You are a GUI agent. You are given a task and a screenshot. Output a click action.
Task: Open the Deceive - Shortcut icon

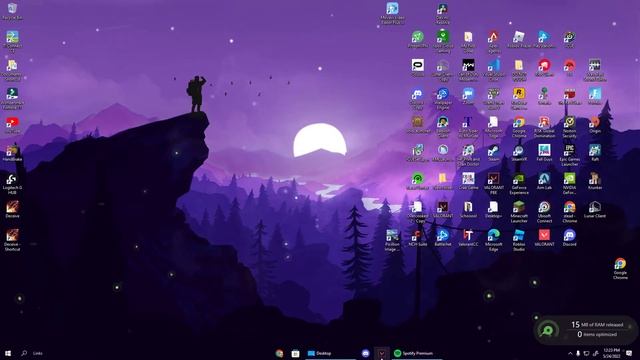(x=12, y=241)
